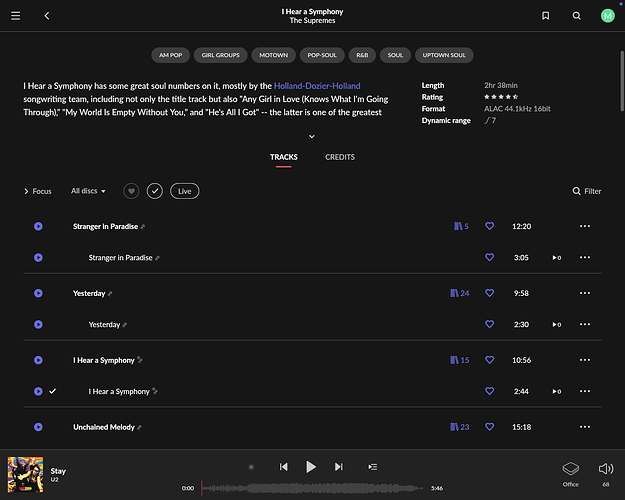This screenshot has height=500, width=625.
Task: Favorite the I Hear a Symphony 10:56 row
Action: [x=489, y=360]
